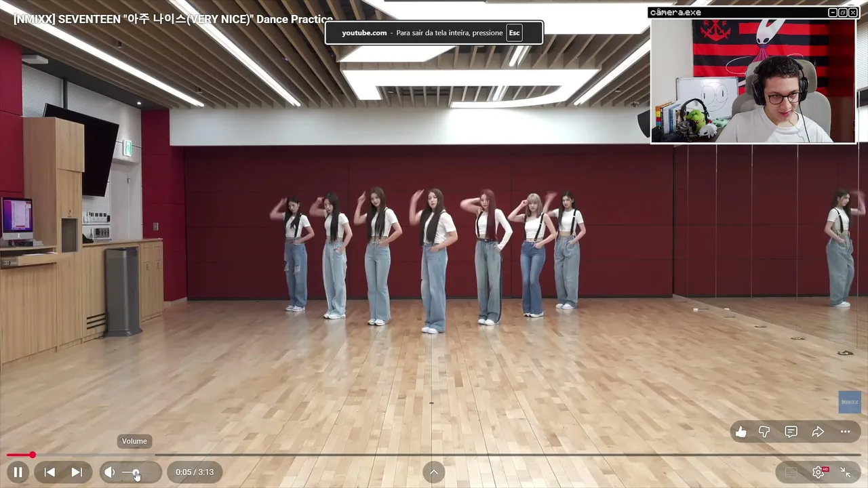Viewport: 868px width, 488px height.
Task: Go to the previous video
Action: pos(50,472)
